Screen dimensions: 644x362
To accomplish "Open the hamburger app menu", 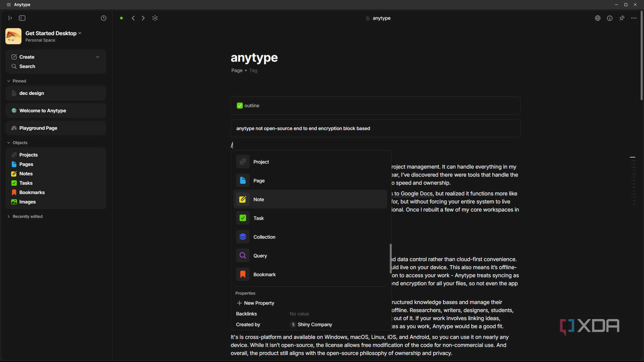I will [9, 5].
